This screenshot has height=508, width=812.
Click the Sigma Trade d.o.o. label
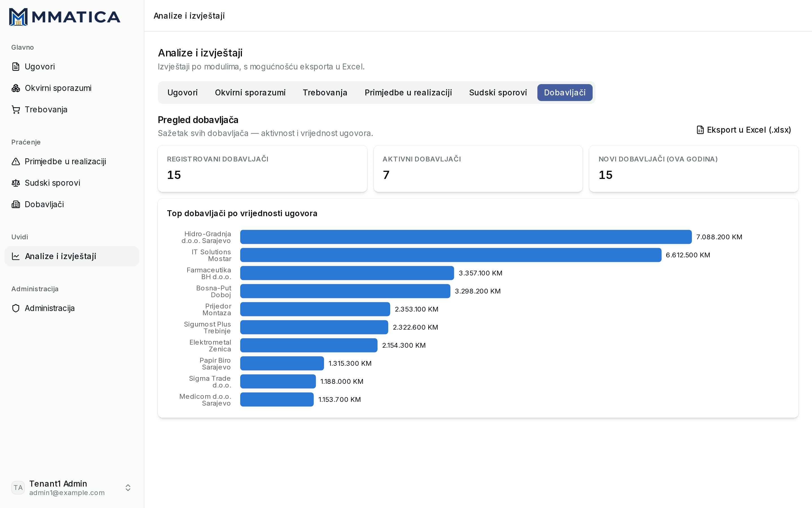click(x=210, y=382)
